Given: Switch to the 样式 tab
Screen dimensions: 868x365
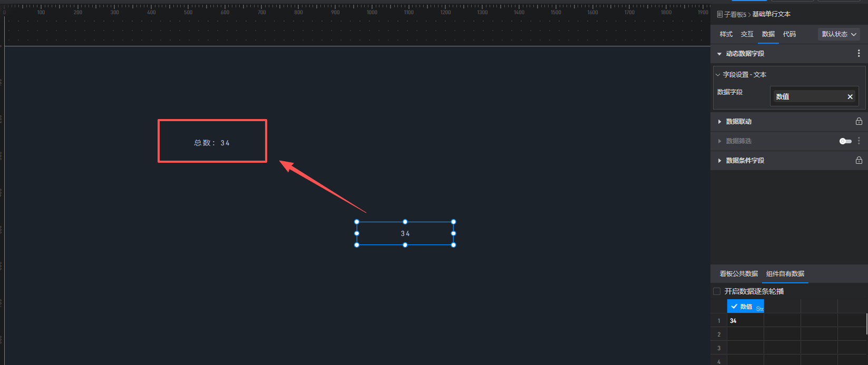Looking at the screenshot, I should pyautogui.click(x=726, y=34).
